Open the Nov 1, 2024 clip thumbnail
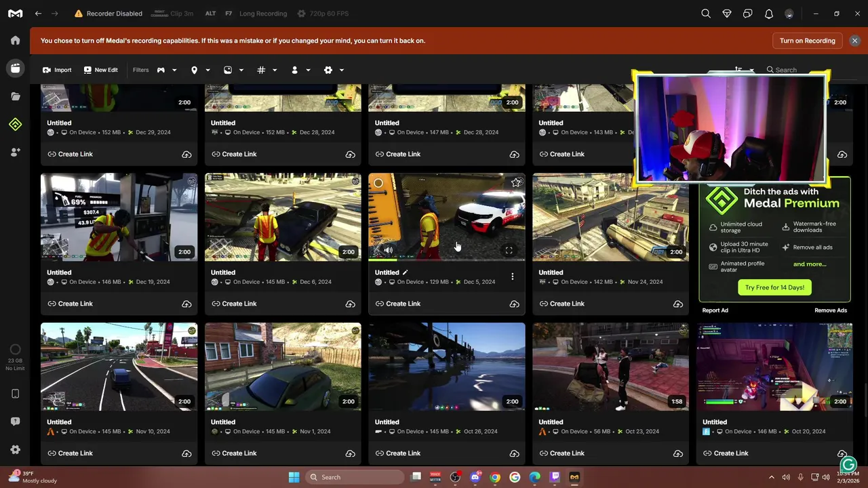 pos(283,367)
